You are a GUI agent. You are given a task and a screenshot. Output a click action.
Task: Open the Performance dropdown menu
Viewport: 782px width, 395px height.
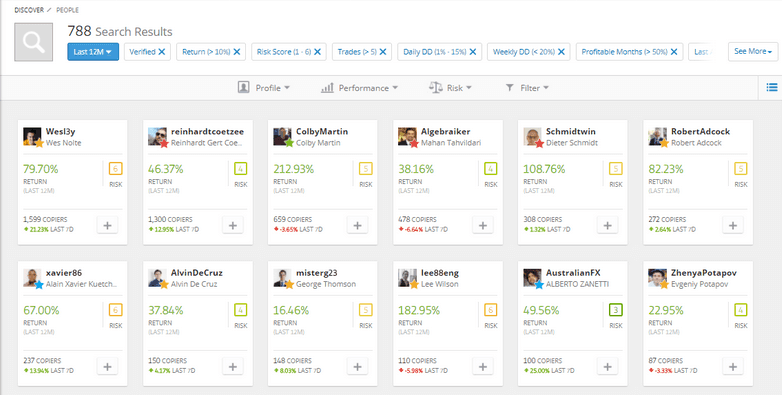pos(360,88)
